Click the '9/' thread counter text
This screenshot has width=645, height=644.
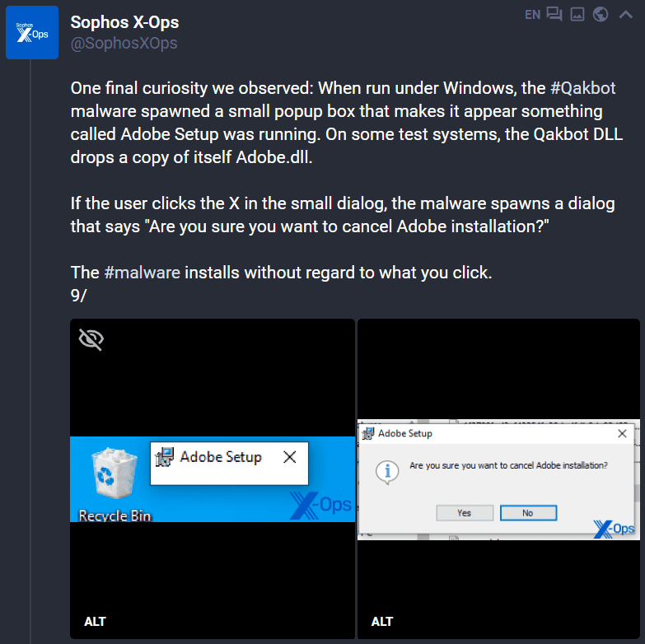coord(78,296)
